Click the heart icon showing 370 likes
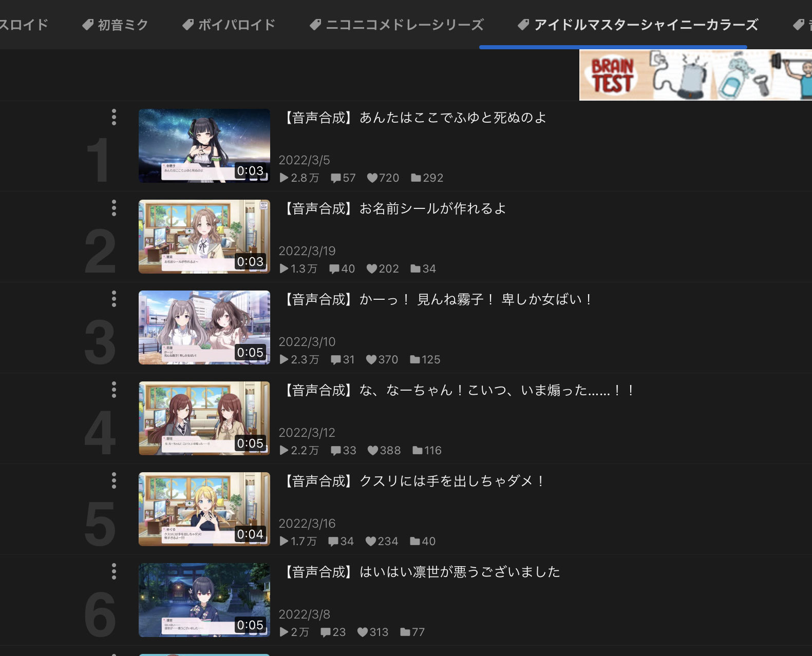This screenshot has width=812, height=656. point(371,359)
